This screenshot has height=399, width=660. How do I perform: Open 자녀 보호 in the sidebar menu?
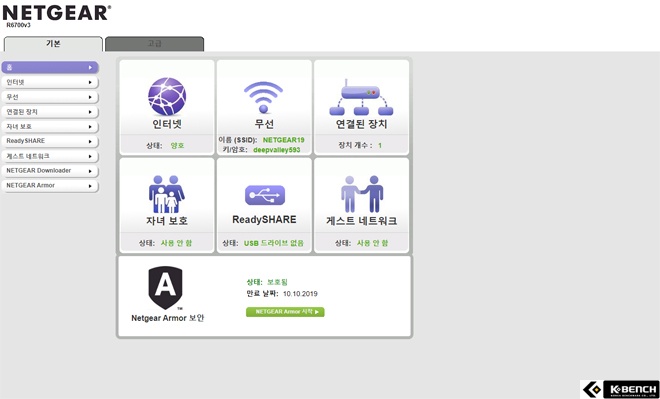tap(50, 127)
